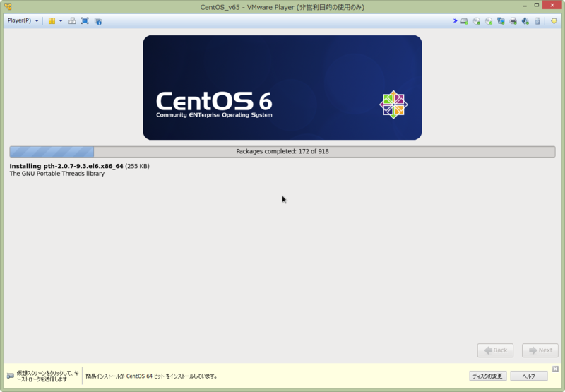Close the yellow easy install notification bar
Image resolution: width=565 pixels, height=392 pixels.
555,369
